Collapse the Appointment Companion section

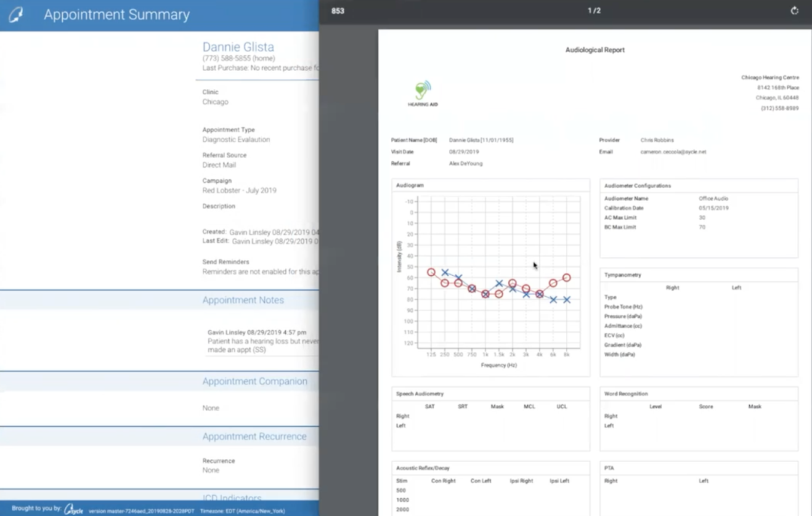click(255, 381)
